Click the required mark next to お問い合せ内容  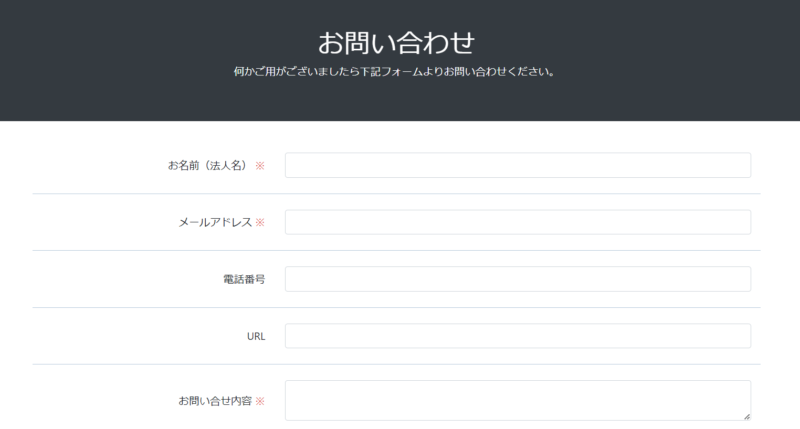(260, 401)
